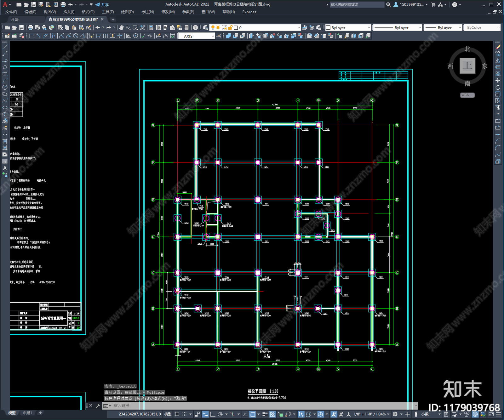Click the 共享 share button

coord(102,4)
